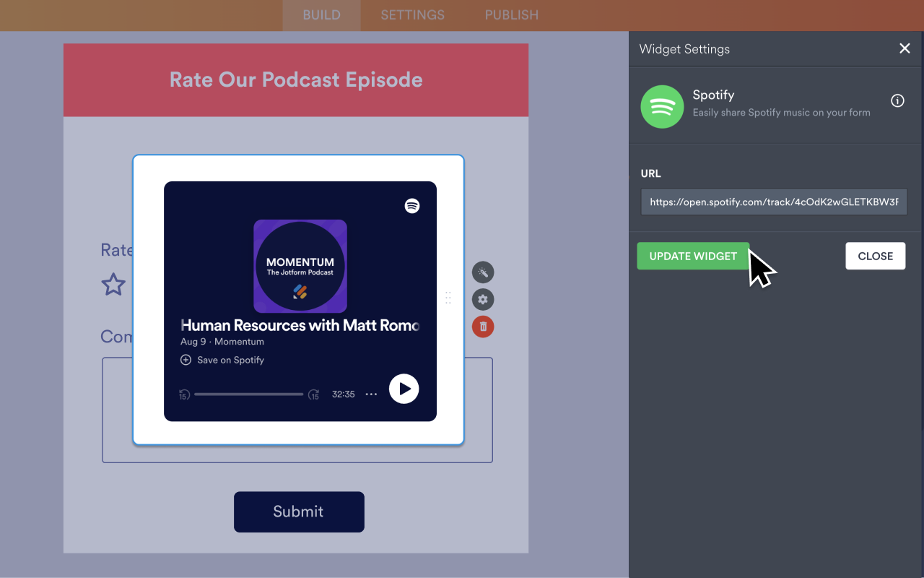924x578 pixels.
Task: Select the Spotify track URL input field
Action: point(774,202)
